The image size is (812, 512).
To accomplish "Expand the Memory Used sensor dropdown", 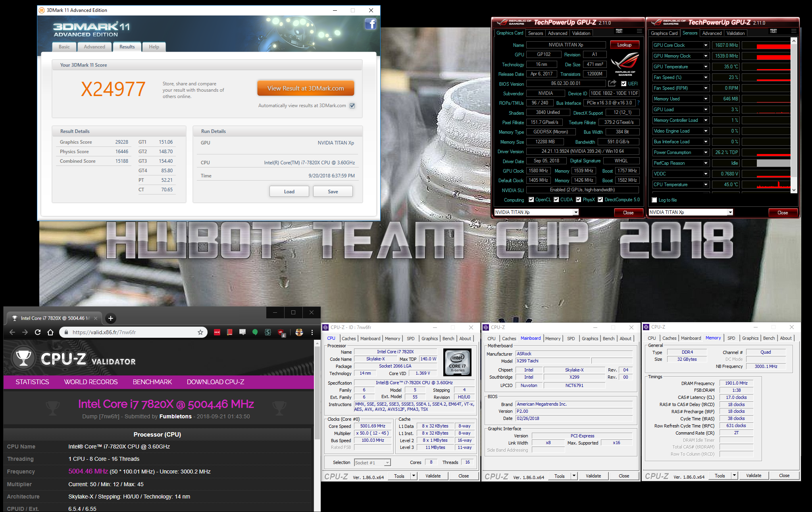I will click(x=706, y=99).
